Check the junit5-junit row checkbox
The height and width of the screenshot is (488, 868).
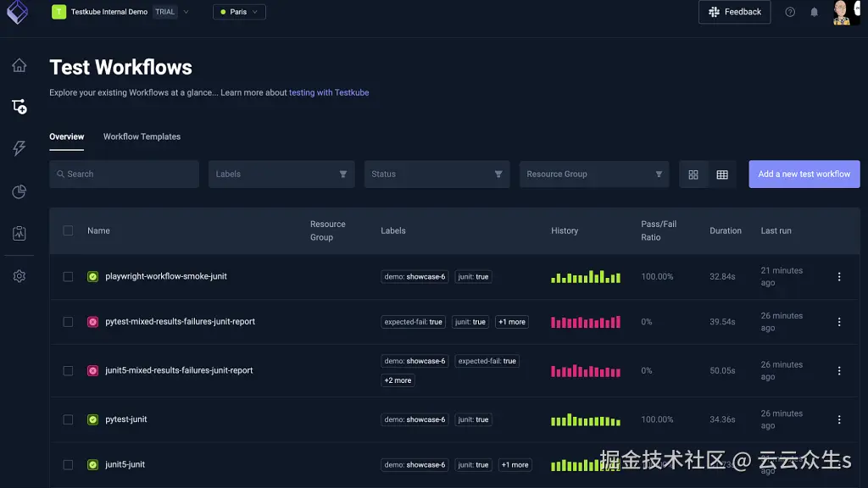(x=68, y=465)
